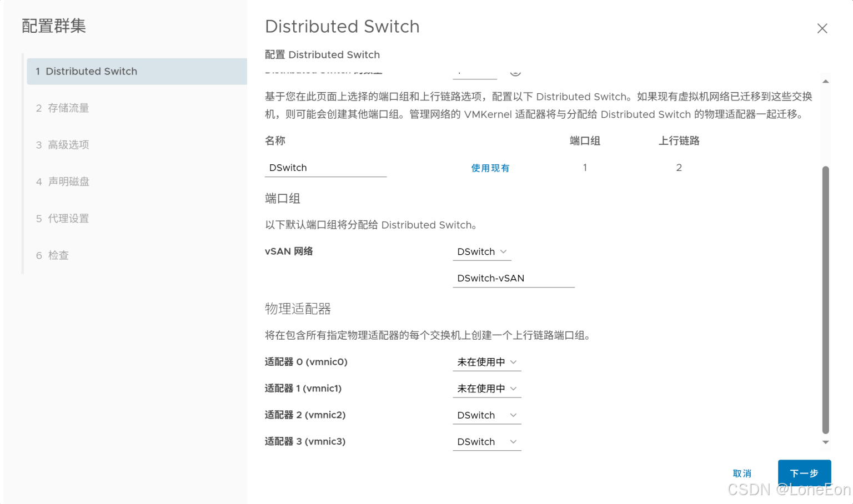This screenshot has height=504, width=853.
Task: Open dropdown for 适配器 1 (vmnic1)
Action: pyautogui.click(x=487, y=389)
